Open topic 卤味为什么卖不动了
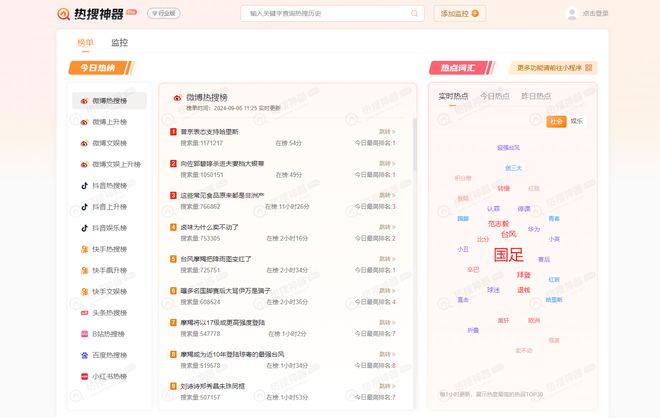The height and width of the screenshot is (418, 660). coord(210,227)
